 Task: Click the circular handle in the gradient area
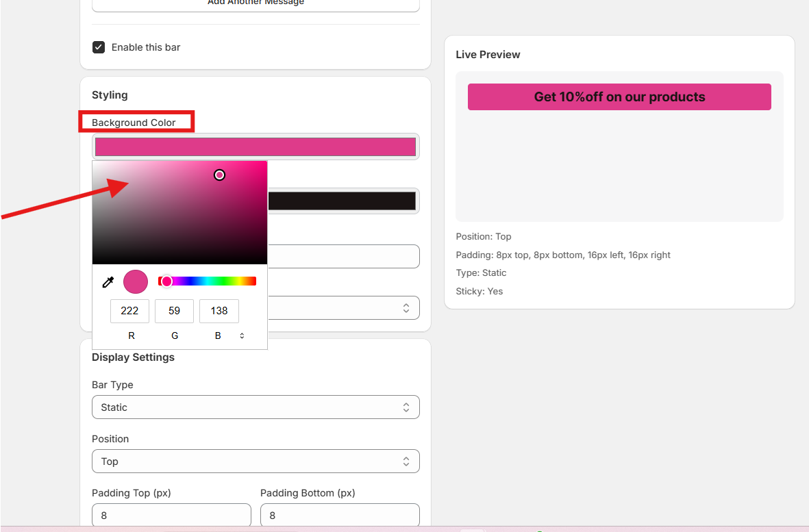pyautogui.click(x=219, y=175)
